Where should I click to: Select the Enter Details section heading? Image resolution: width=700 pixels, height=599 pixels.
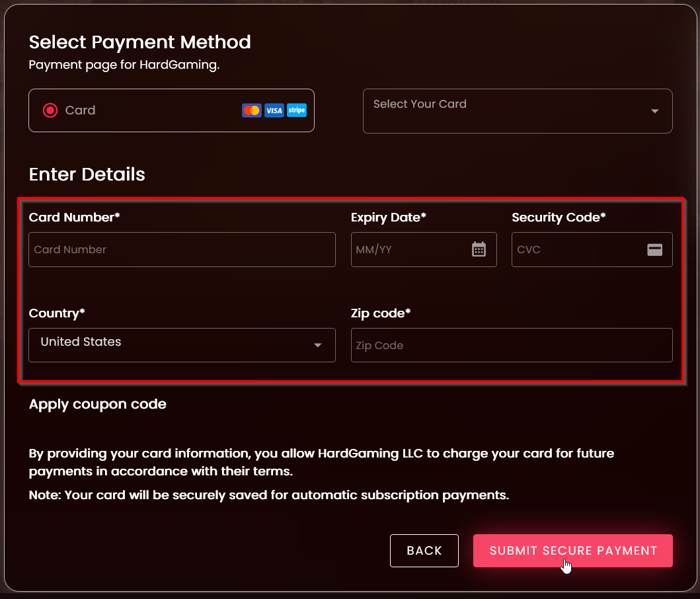pyautogui.click(x=87, y=175)
